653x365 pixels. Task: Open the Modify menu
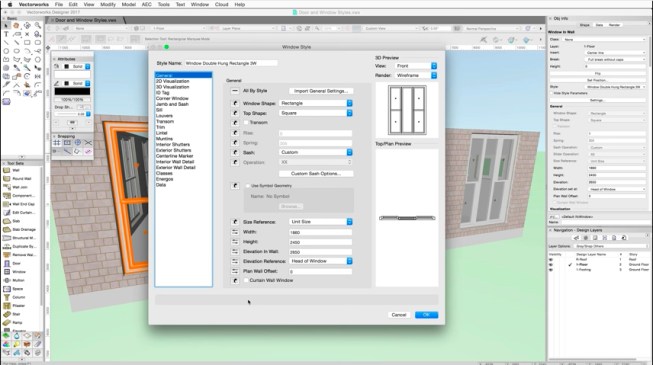(x=108, y=4)
